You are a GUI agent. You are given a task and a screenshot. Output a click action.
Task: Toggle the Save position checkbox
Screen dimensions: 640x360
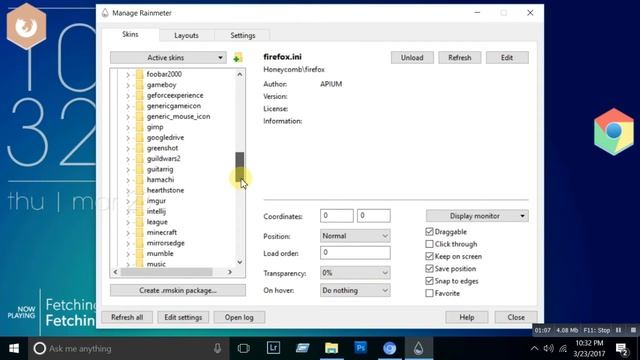(x=429, y=268)
